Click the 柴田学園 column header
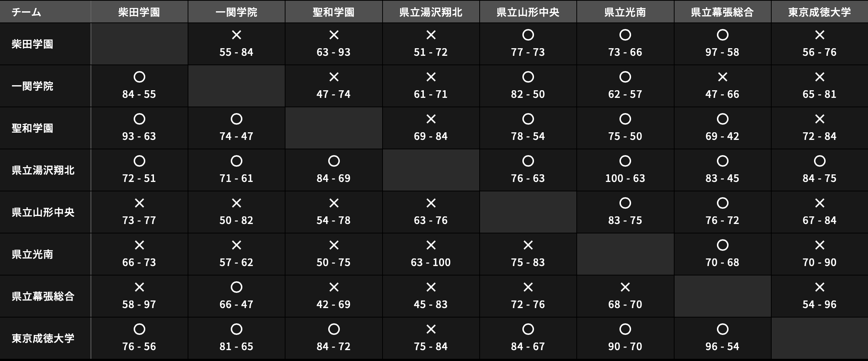 pyautogui.click(x=139, y=12)
